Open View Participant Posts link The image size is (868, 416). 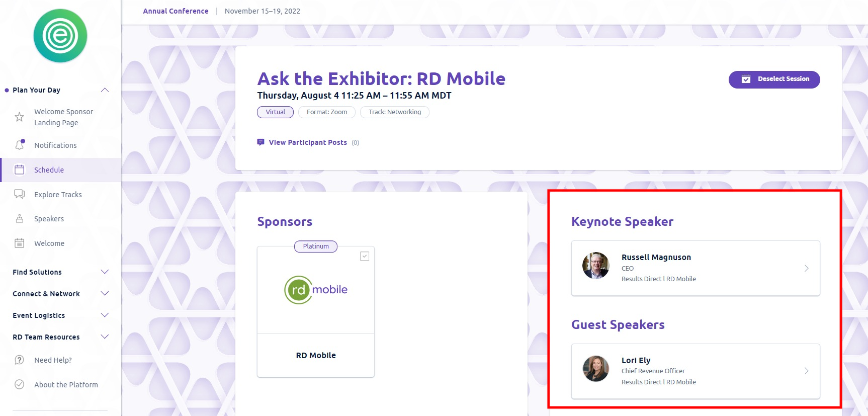[308, 142]
